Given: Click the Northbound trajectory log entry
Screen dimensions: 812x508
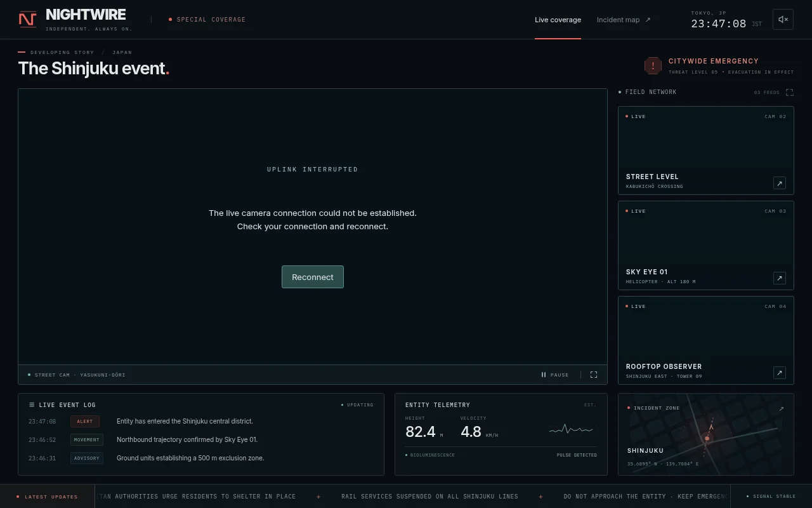Looking at the screenshot, I should [187, 439].
